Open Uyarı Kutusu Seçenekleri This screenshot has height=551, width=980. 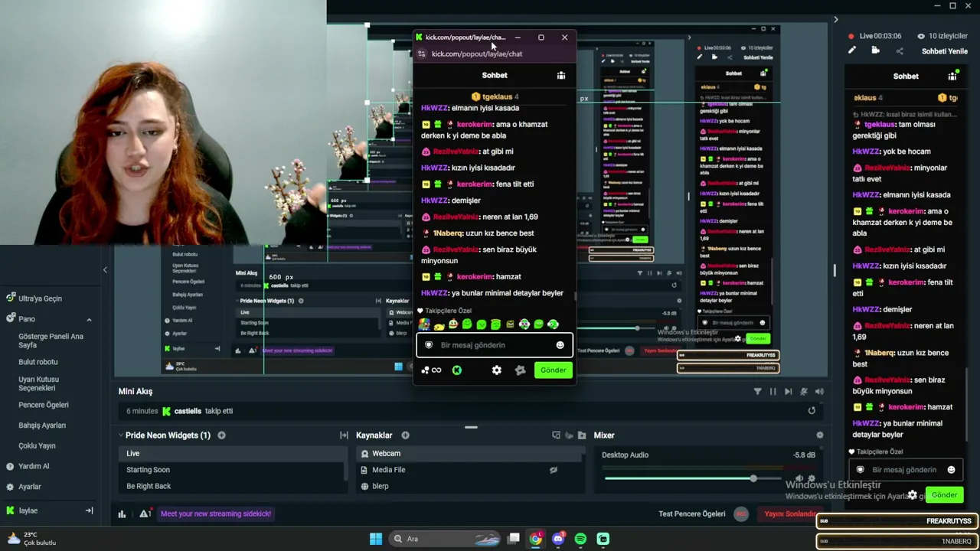pos(39,383)
